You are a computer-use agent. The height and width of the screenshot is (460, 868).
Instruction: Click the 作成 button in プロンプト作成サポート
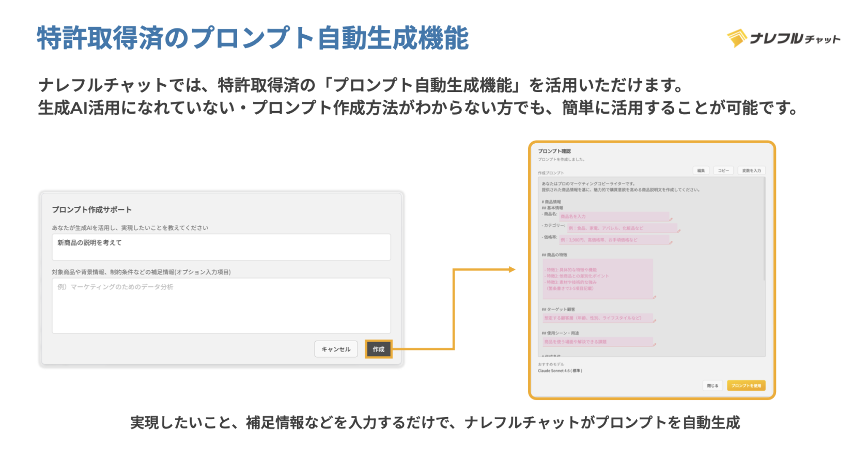(379, 349)
